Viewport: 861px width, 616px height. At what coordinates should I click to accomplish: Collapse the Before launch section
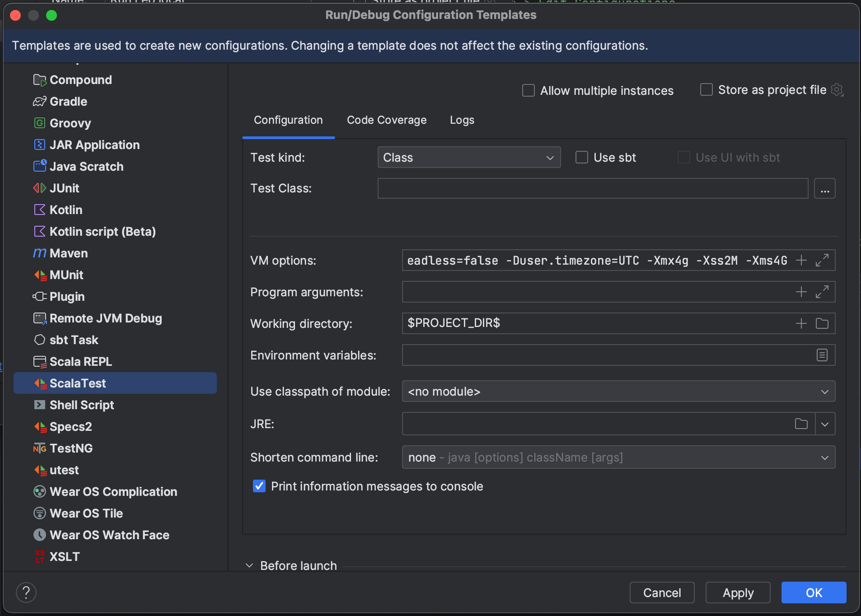[249, 565]
